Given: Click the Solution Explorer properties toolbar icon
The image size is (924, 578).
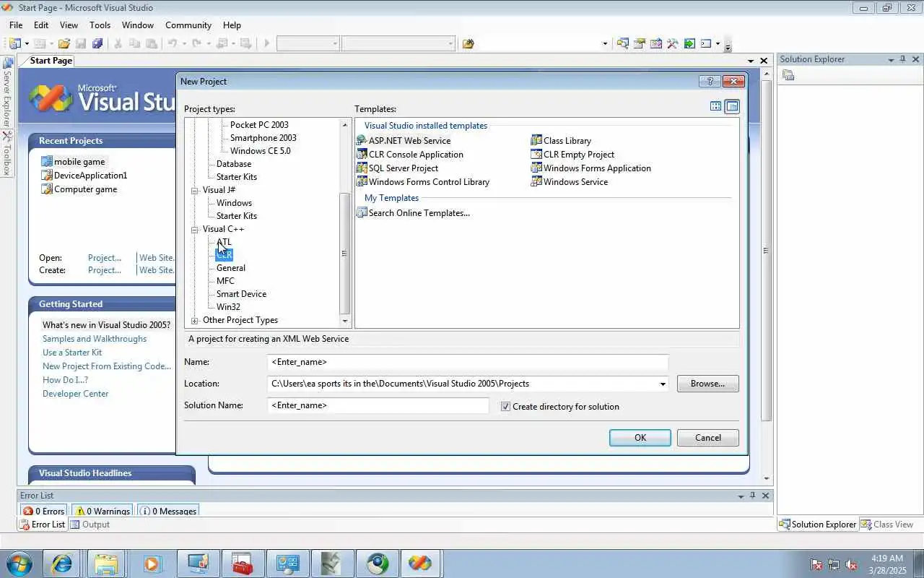Looking at the screenshot, I should pyautogui.click(x=788, y=75).
